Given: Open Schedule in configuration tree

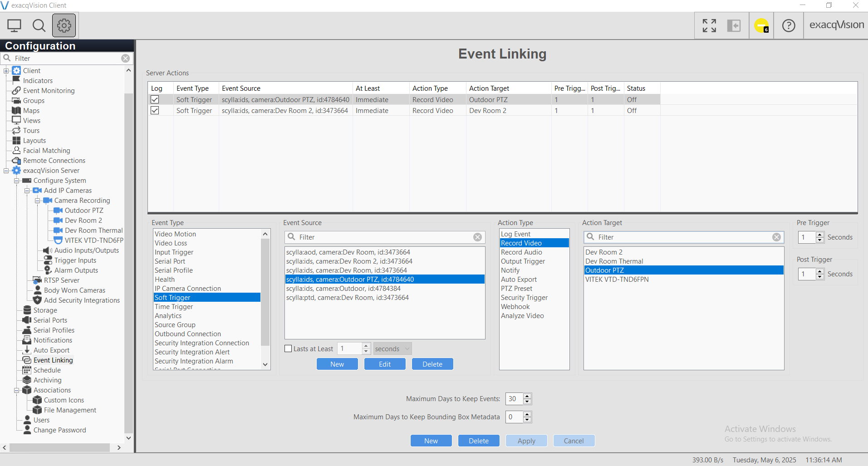Looking at the screenshot, I should click(x=47, y=370).
